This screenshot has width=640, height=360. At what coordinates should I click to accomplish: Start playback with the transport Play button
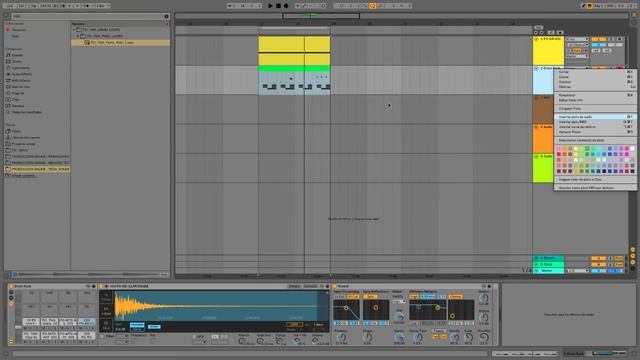[x=270, y=6]
